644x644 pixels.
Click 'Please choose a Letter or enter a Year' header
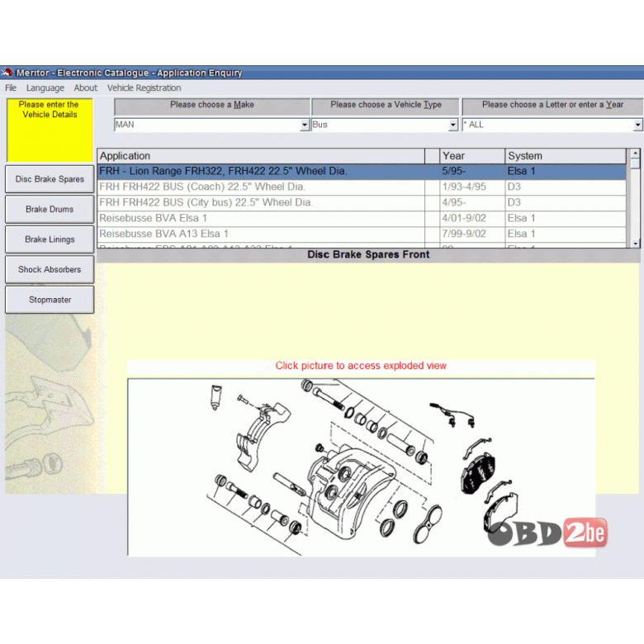[x=552, y=106]
